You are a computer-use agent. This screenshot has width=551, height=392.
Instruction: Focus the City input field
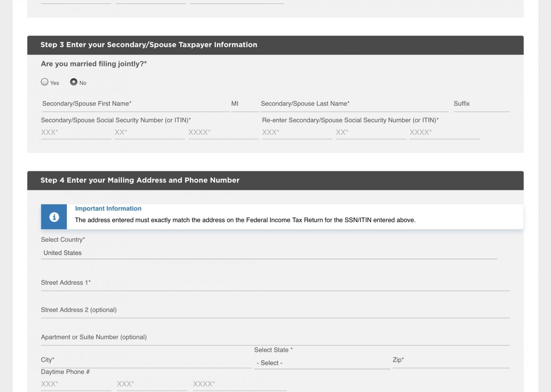146,360
